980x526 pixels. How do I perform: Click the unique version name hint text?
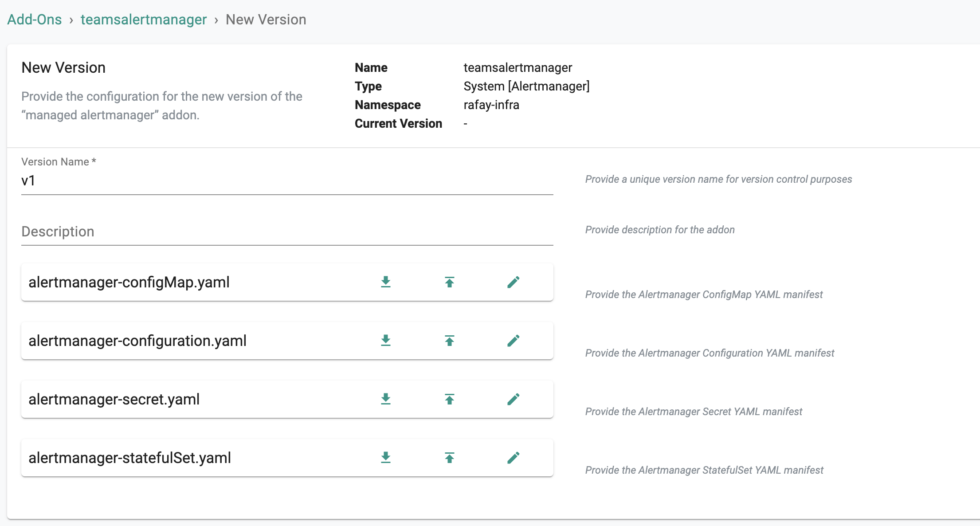pos(718,179)
